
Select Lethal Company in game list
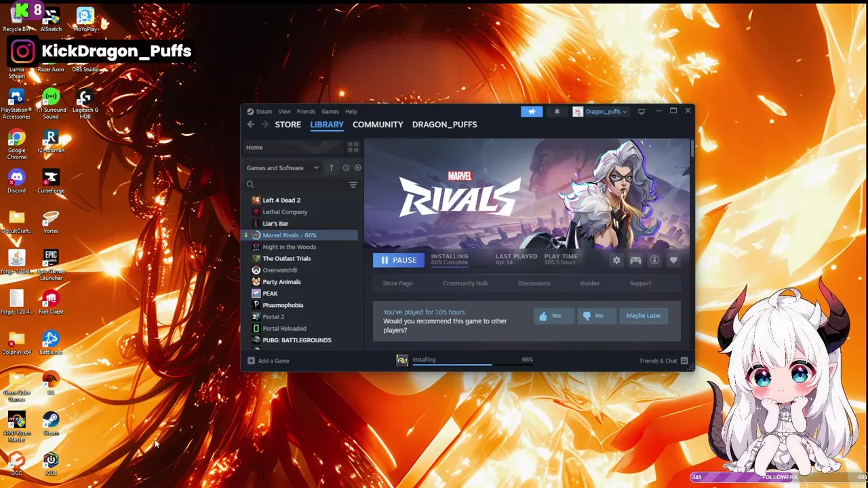click(x=300, y=212)
